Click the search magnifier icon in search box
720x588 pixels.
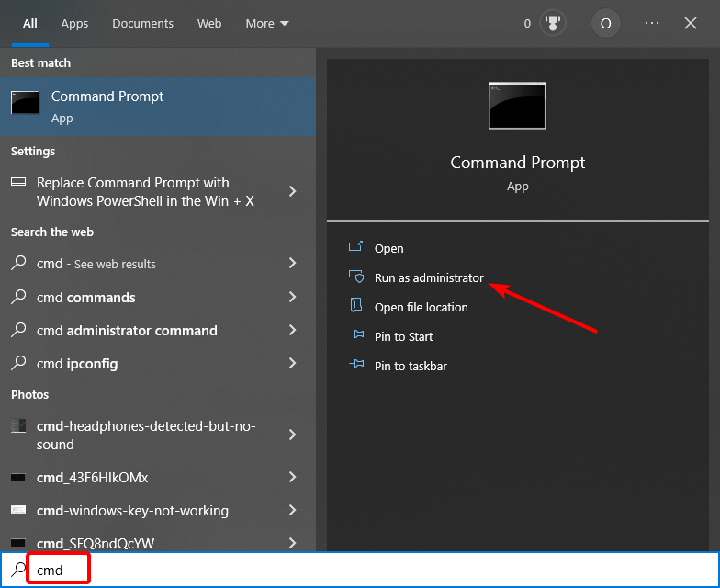click(x=17, y=570)
